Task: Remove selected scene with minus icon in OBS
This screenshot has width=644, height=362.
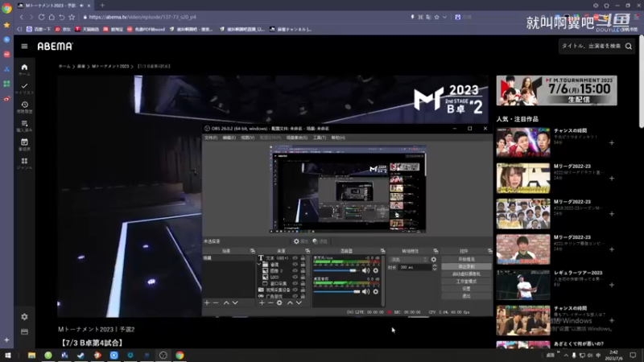Action: (x=216, y=303)
